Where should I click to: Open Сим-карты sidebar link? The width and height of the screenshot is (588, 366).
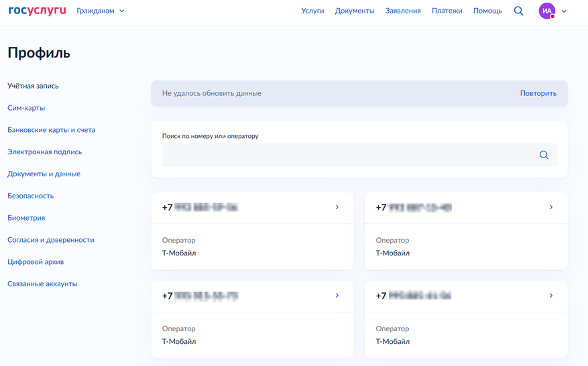pos(26,108)
